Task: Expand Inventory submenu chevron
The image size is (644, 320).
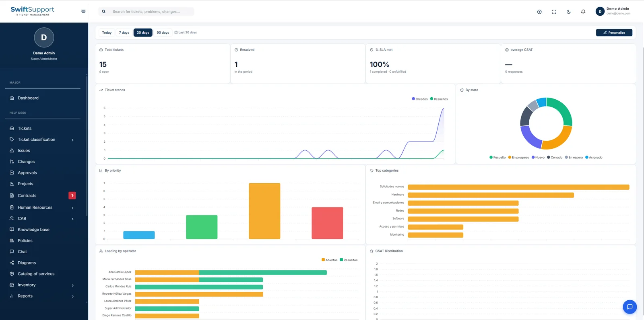Action: click(73, 285)
